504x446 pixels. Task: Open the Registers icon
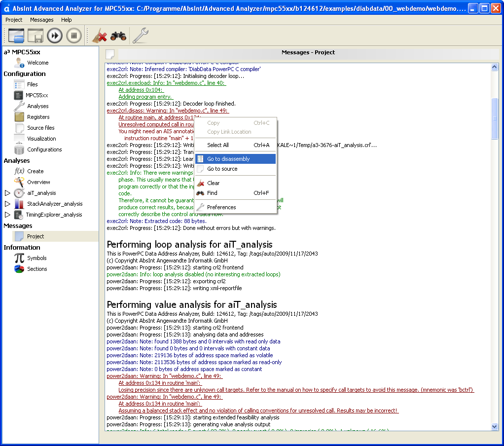pyautogui.click(x=19, y=117)
